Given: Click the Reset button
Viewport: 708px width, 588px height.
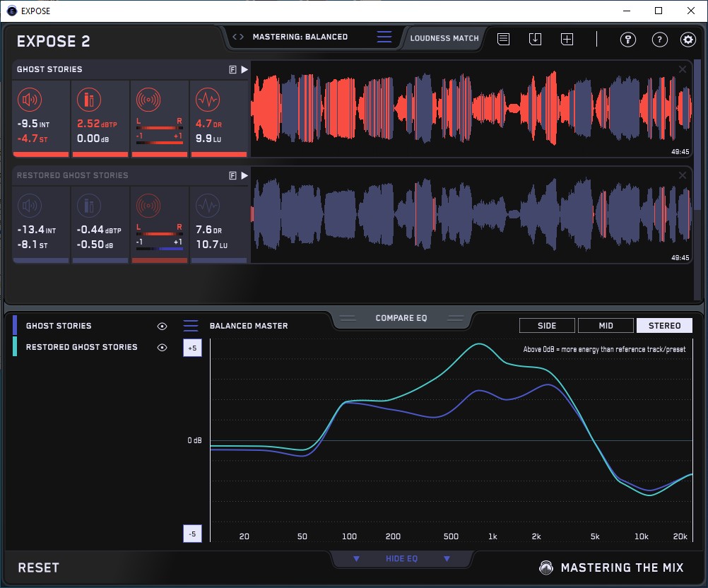Looking at the screenshot, I should click(x=39, y=568).
